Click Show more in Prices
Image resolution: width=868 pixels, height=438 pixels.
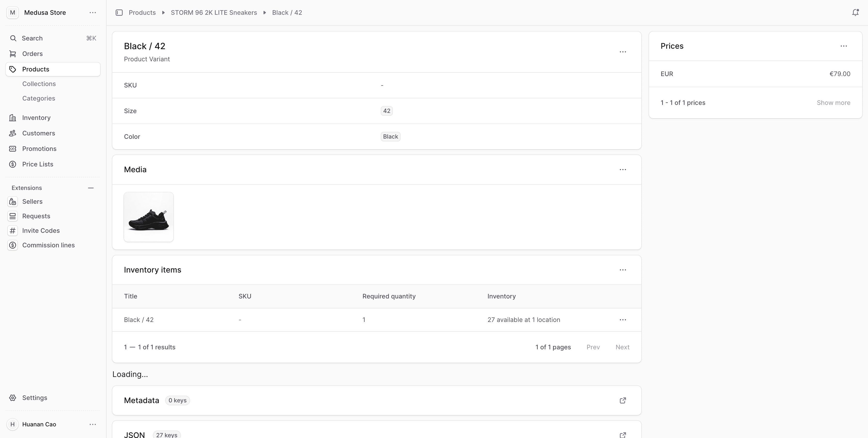(x=833, y=103)
